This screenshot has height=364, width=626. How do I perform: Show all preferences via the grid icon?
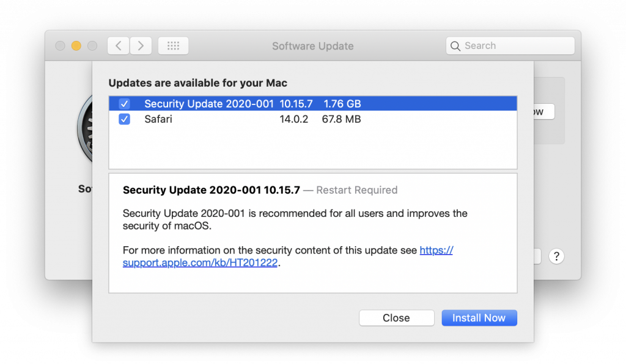(173, 46)
